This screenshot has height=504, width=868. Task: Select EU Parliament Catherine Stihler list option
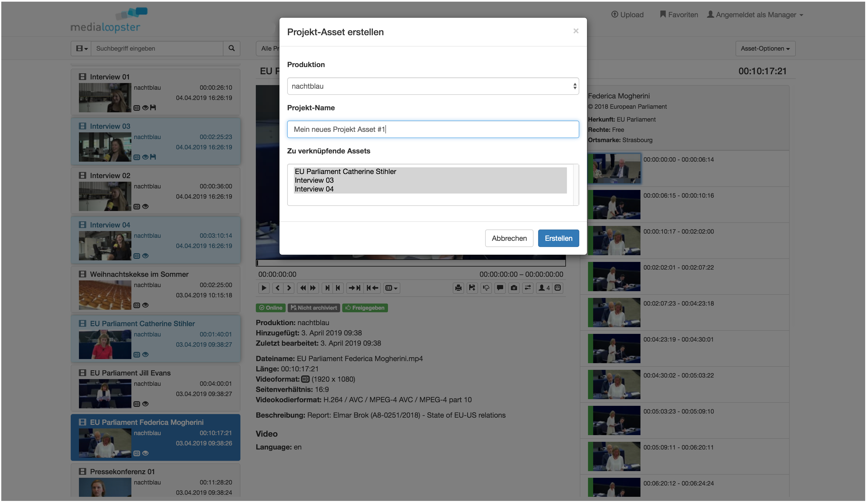[345, 171]
